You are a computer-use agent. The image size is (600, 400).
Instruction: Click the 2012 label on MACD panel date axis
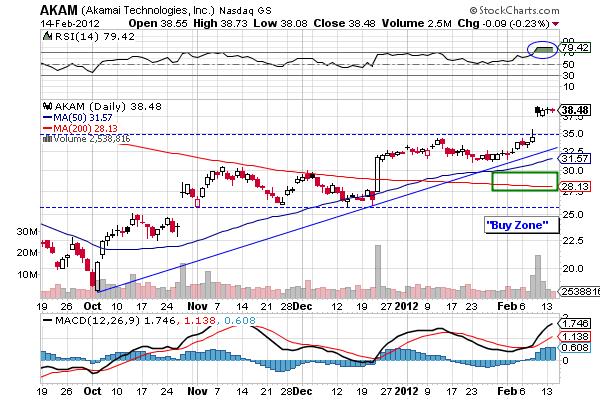(407, 391)
